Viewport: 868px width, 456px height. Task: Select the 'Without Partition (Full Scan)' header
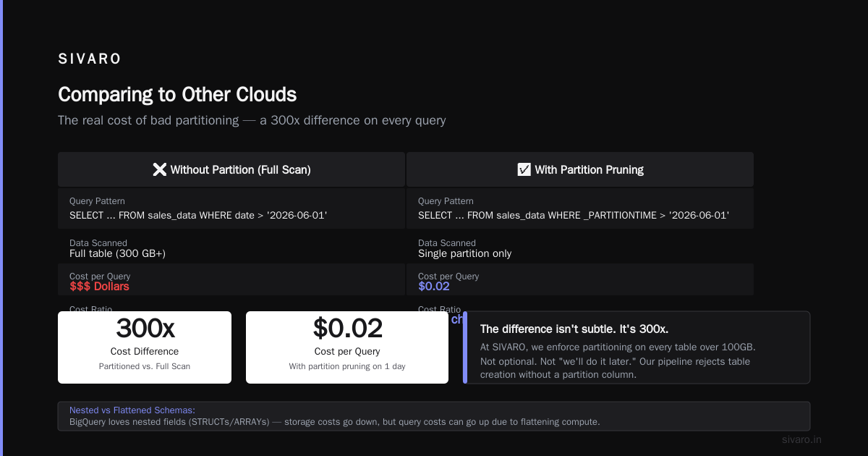coord(231,169)
